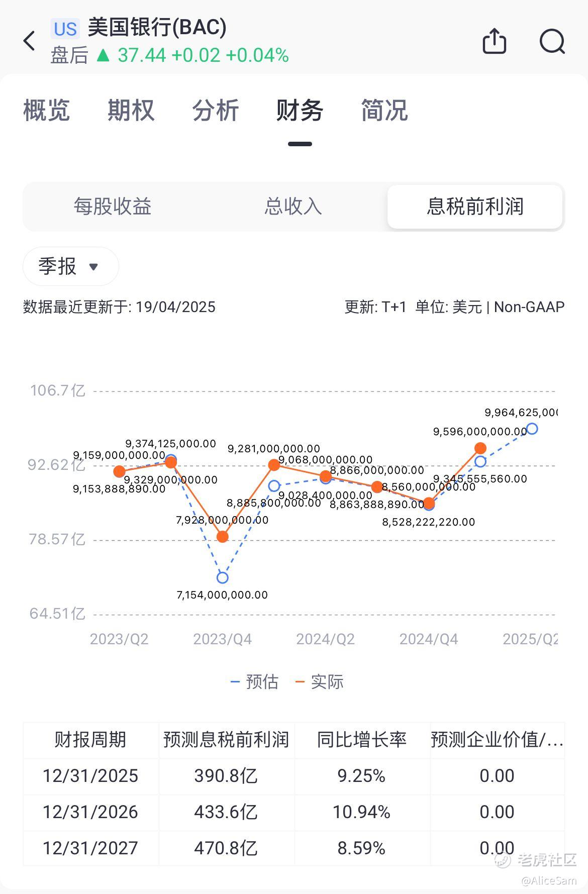Tap the 9,281,000,000.00 actual data point
Screen dimensions: 588x894
tap(274, 465)
